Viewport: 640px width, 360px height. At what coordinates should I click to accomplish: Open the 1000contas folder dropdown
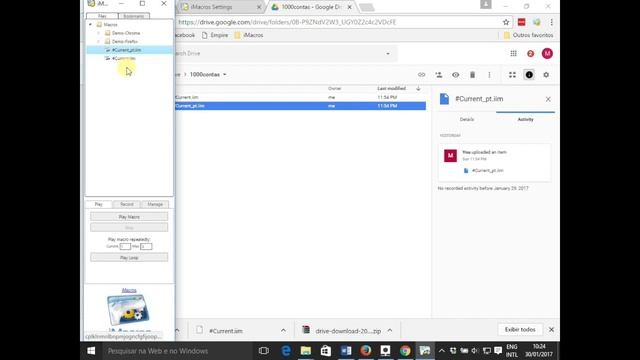click(x=224, y=75)
